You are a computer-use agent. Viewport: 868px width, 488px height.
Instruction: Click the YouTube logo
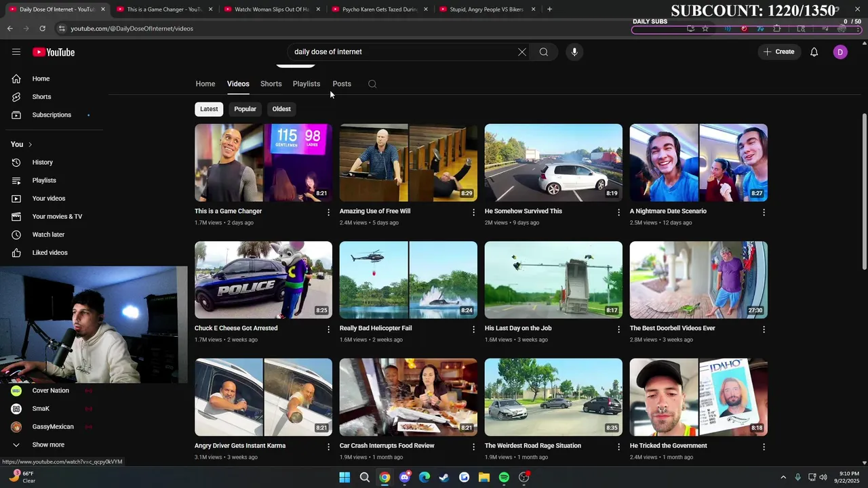point(54,52)
